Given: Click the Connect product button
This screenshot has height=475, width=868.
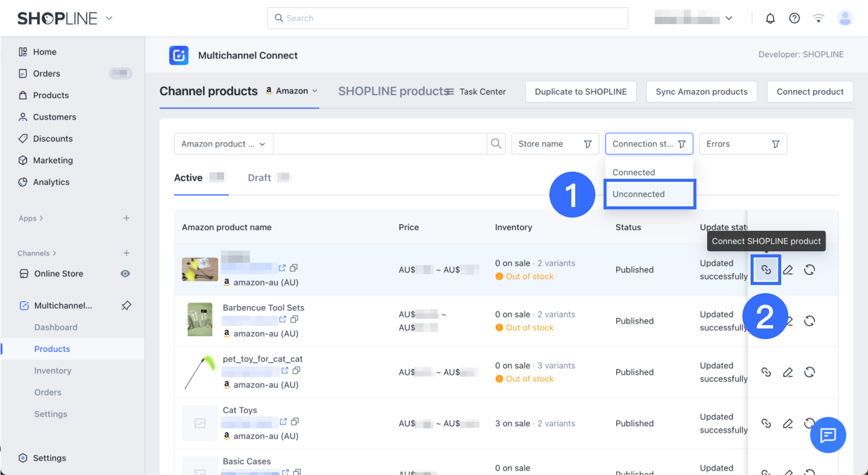Looking at the screenshot, I should [810, 91].
